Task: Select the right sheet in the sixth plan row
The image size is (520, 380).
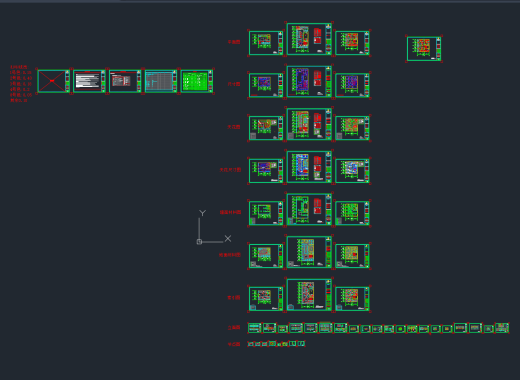Action: click(353, 256)
